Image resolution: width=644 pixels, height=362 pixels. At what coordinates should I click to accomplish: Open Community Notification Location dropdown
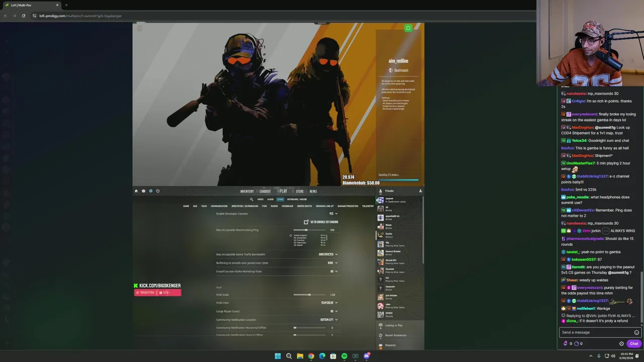pos(329,320)
